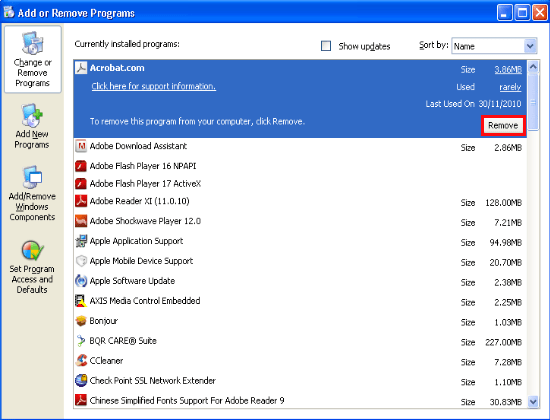Select Apple Software Update icon
This screenshot has width=550, height=420.
pyautogui.click(x=81, y=281)
